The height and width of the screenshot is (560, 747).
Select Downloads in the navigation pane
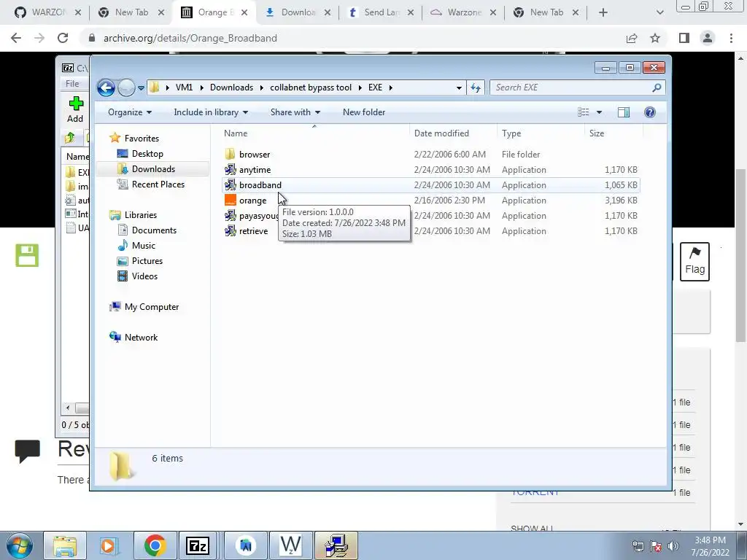[x=153, y=169]
